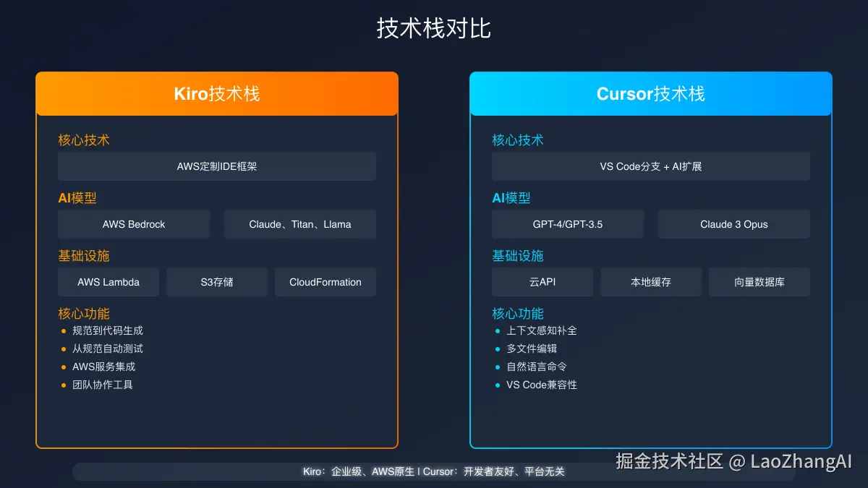Click the 从规范自动测试 bullet item

[x=102, y=348]
